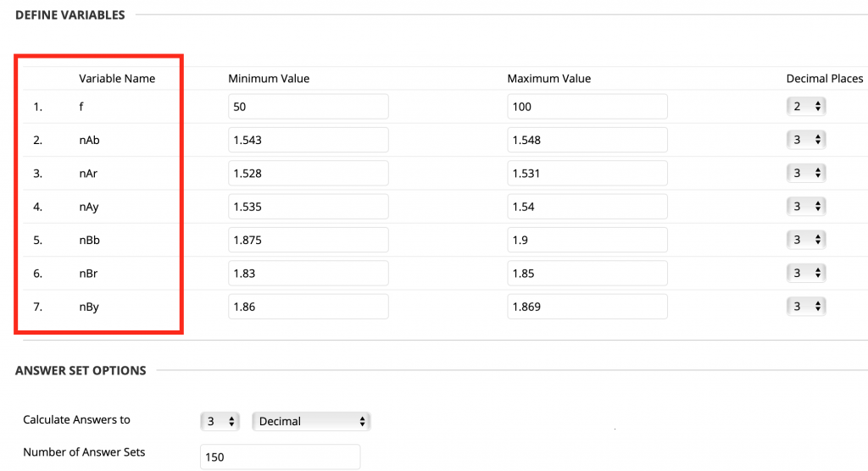The width and height of the screenshot is (868, 471).
Task: Click the Minimum Value field for nAy
Action: point(308,207)
